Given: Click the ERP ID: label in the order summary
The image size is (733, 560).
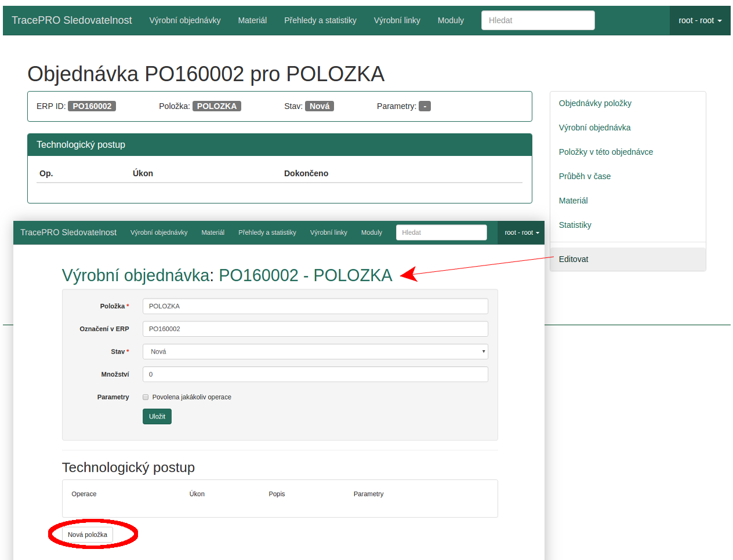Looking at the screenshot, I should click(x=51, y=106).
